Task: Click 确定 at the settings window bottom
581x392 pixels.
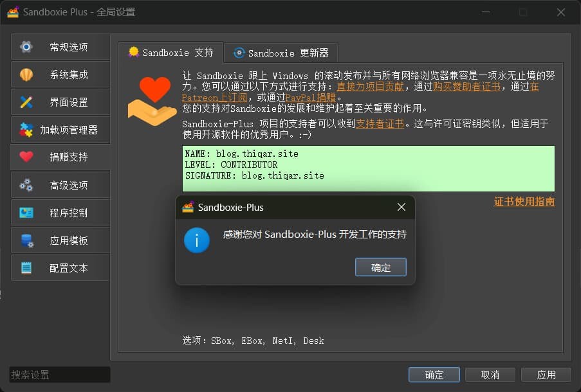Action: click(x=434, y=375)
